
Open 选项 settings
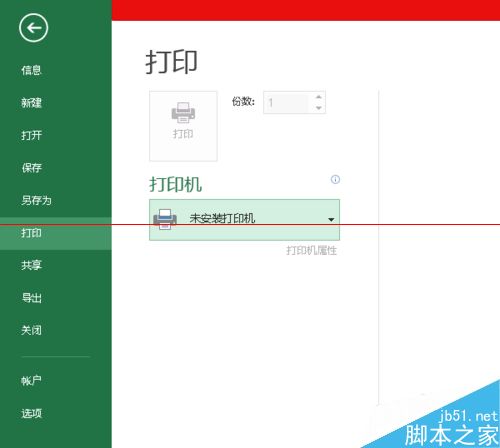[31, 413]
